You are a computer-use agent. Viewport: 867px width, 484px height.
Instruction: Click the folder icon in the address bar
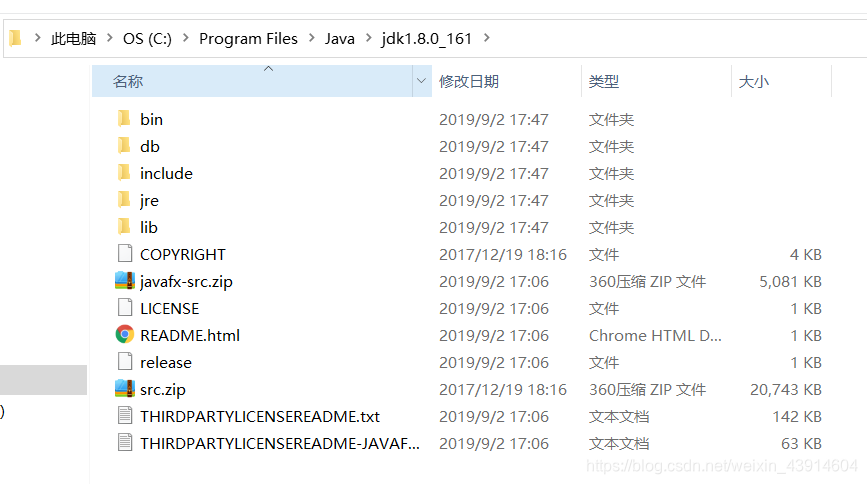click(15, 38)
